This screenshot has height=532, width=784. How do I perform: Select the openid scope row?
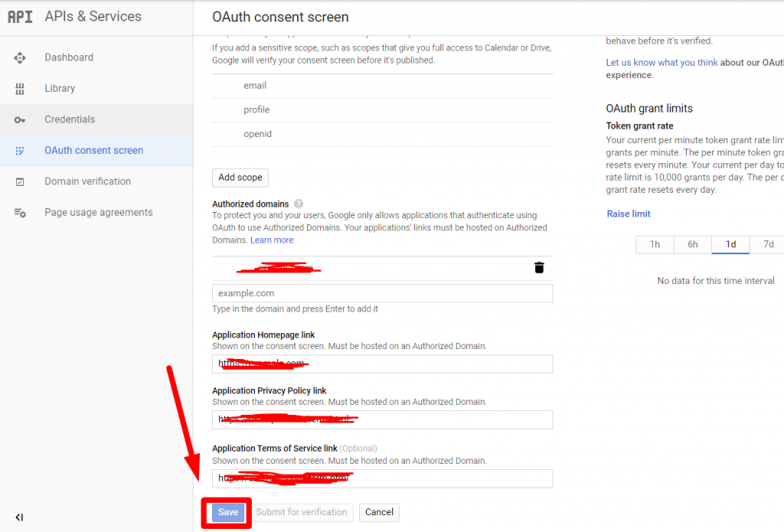tap(383, 134)
